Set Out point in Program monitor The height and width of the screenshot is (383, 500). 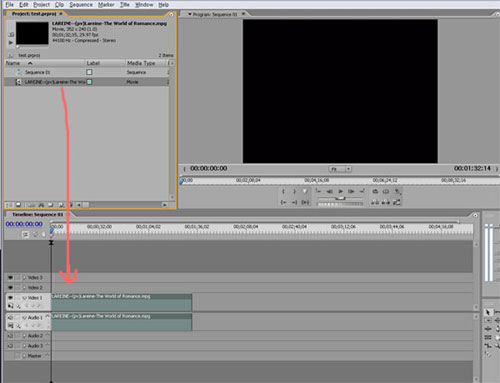point(294,191)
